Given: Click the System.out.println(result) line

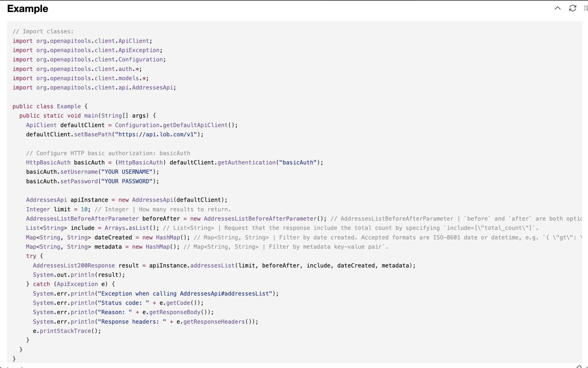Looking at the screenshot, I should tap(79, 275).
